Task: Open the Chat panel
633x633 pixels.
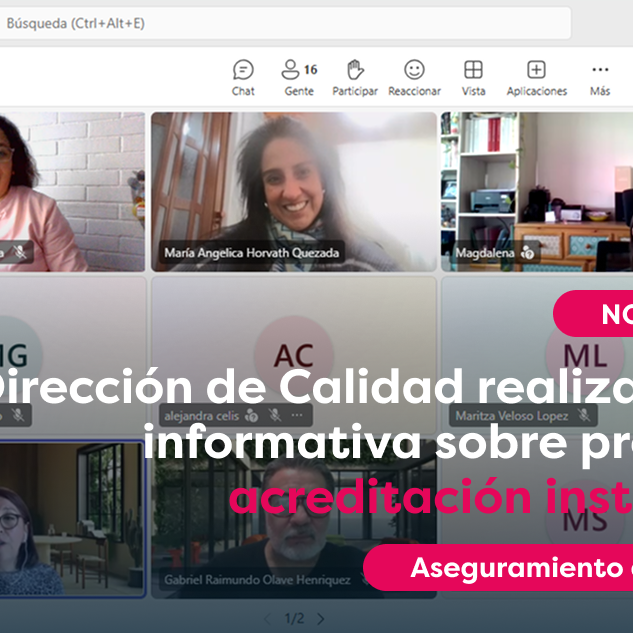Action: (243, 78)
